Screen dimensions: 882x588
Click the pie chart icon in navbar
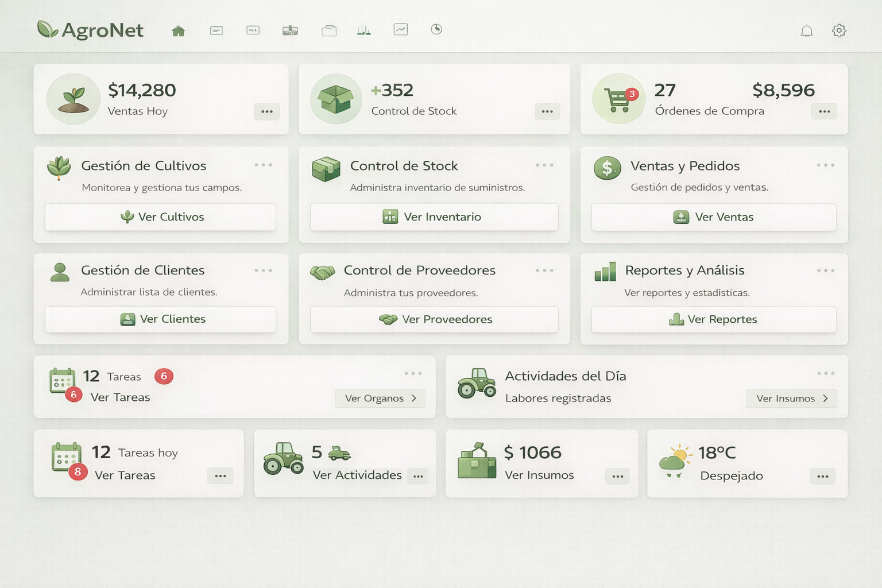click(x=436, y=29)
